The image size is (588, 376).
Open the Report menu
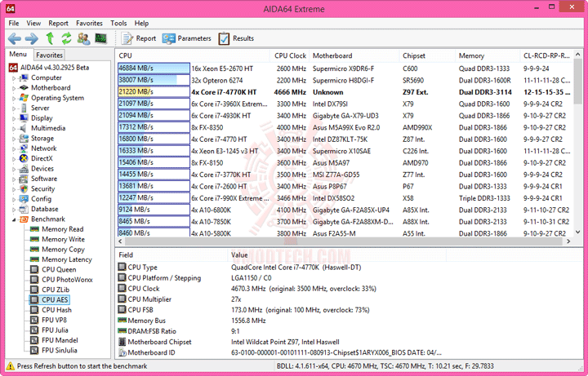tap(58, 23)
